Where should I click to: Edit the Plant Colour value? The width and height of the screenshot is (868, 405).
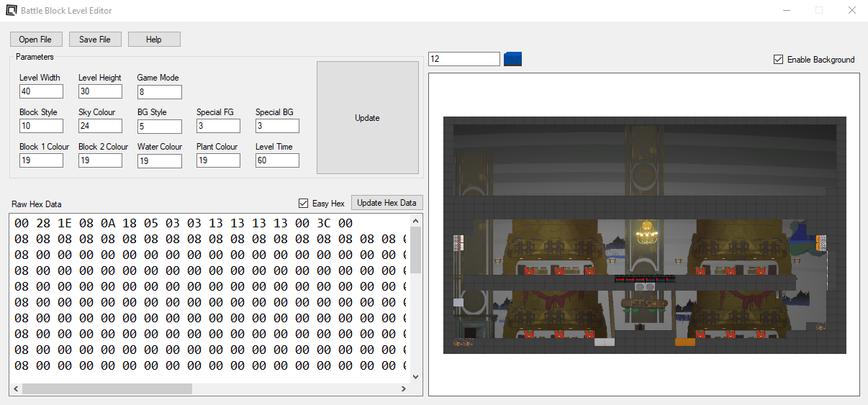[219, 160]
